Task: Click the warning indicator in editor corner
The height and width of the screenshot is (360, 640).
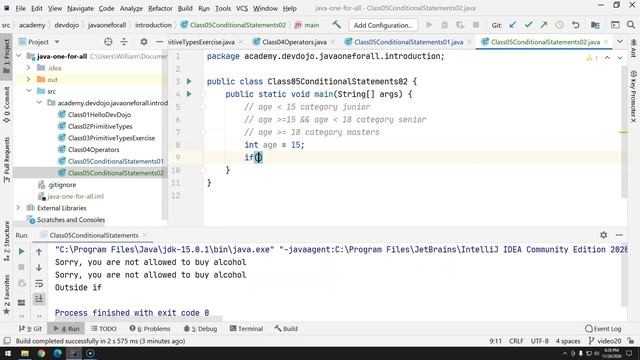Action: point(592,58)
